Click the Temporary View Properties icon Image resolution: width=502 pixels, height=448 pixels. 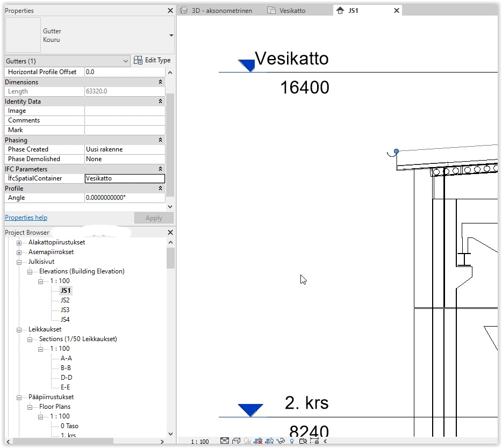(x=303, y=441)
